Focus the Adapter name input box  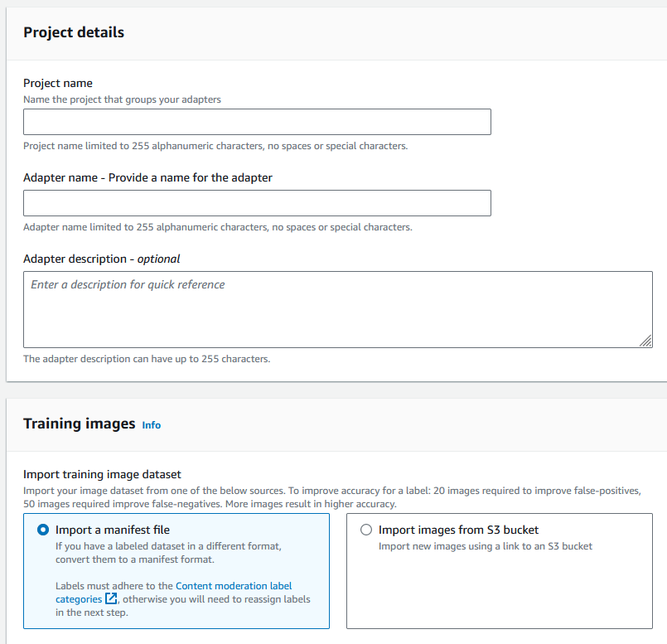257,202
